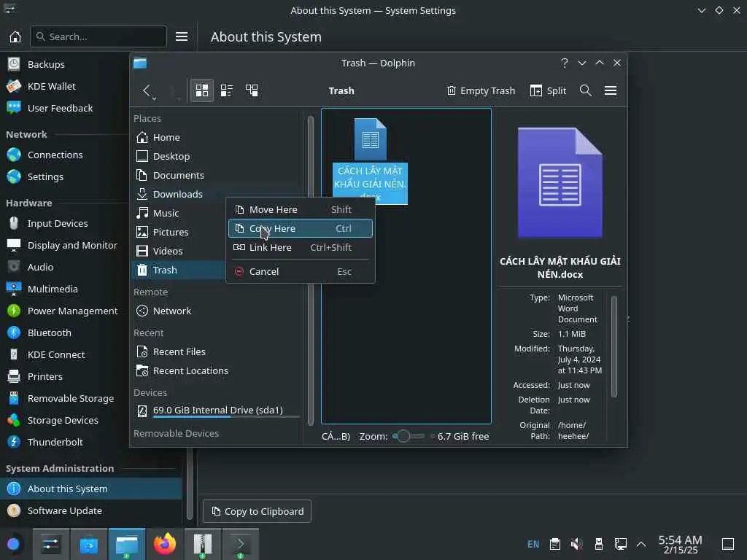Click the System Settings home icon
This screenshot has width=747, height=560.
15,36
